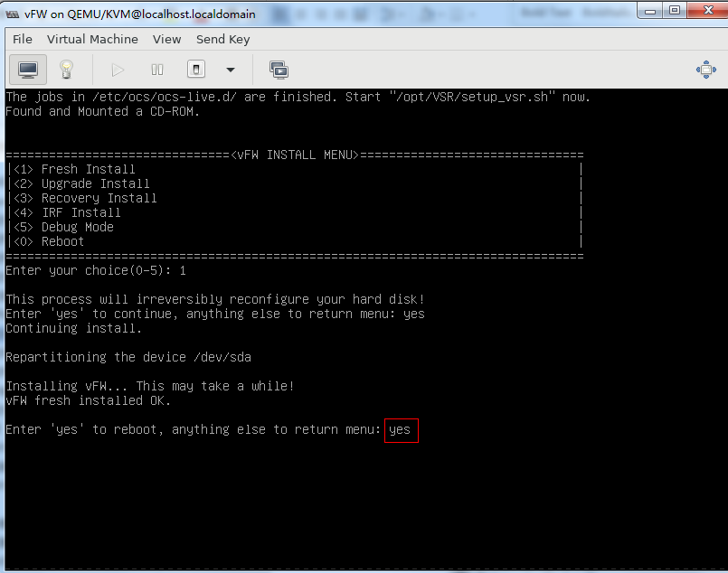728x573 pixels.
Task: Click the '<4> IRF Install' line
Action: [67, 212]
